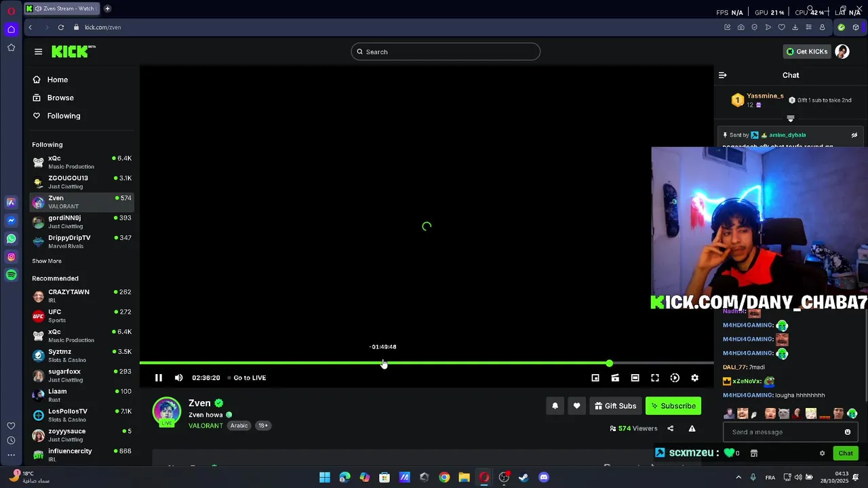
Task: Open ZGOUGOU13 channel in Following list
Action: (x=82, y=182)
